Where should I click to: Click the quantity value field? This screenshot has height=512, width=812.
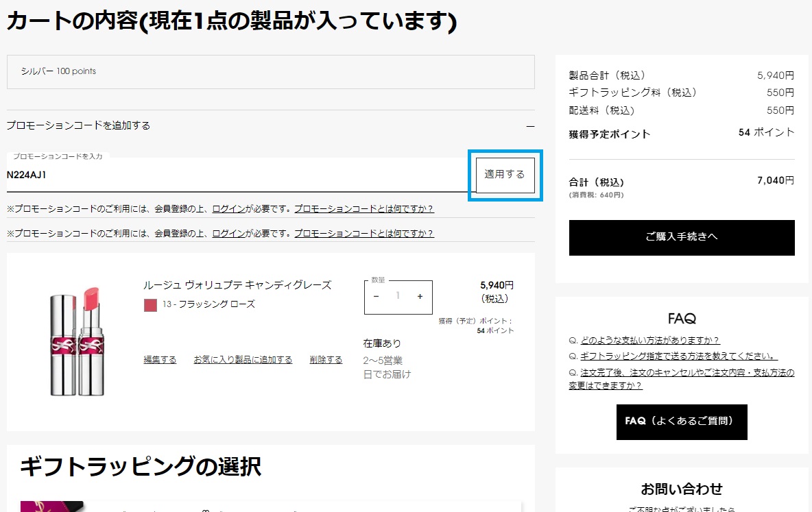click(398, 296)
